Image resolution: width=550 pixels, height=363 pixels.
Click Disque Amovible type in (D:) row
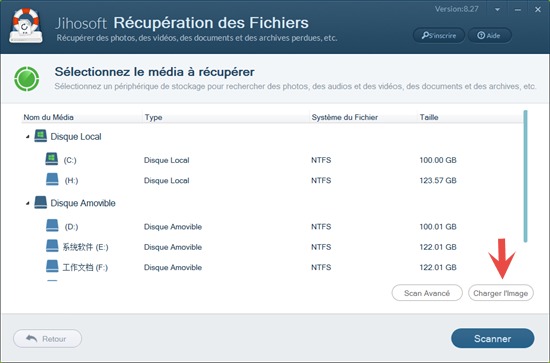tap(173, 227)
